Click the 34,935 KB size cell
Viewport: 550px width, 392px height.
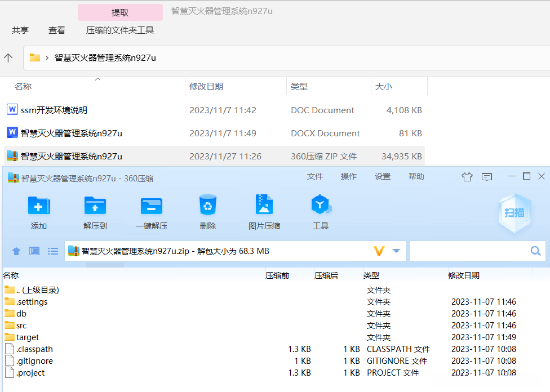tap(402, 157)
